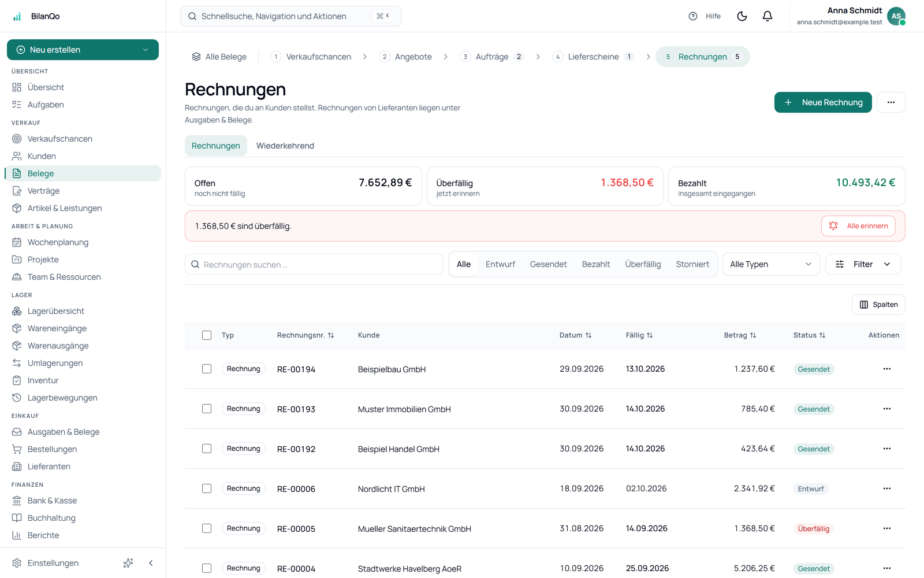This screenshot has height=578, width=924.
Task: Select the checkbox for invoice RE-00194
Action: pos(207,369)
